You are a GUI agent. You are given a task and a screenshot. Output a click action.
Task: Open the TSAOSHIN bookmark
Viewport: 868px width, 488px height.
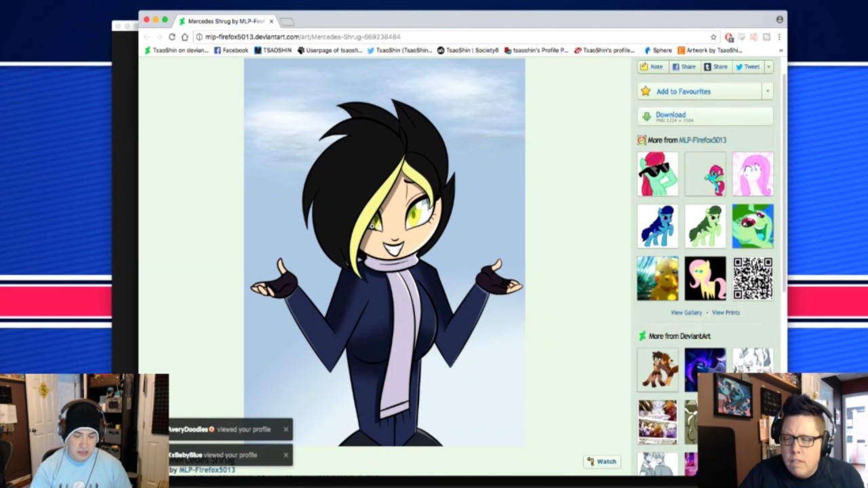pos(273,50)
